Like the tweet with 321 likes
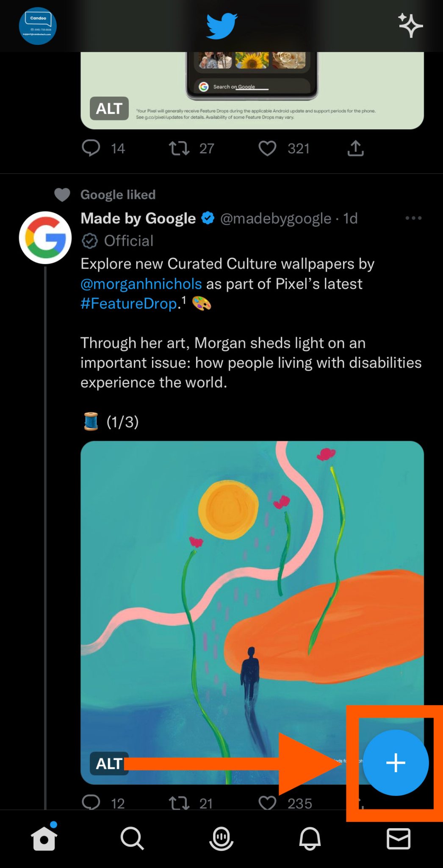Viewport: 443px width, 868px height. 267,148
